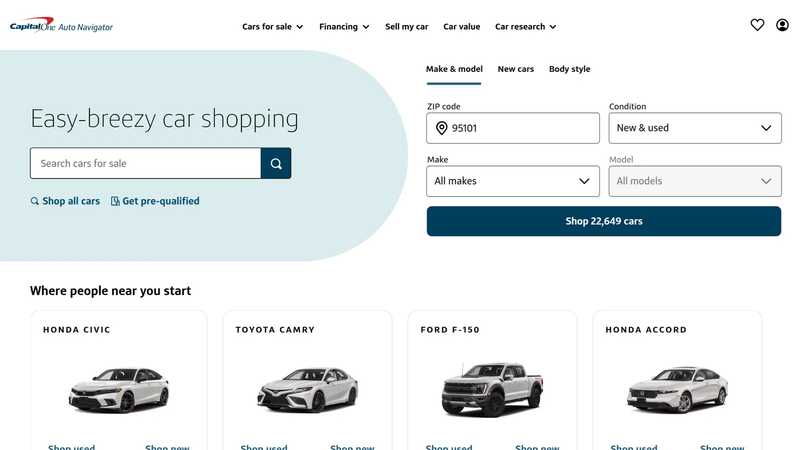Open the Model dropdown showing All models
The height and width of the screenshot is (450, 800).
point(695,181)
